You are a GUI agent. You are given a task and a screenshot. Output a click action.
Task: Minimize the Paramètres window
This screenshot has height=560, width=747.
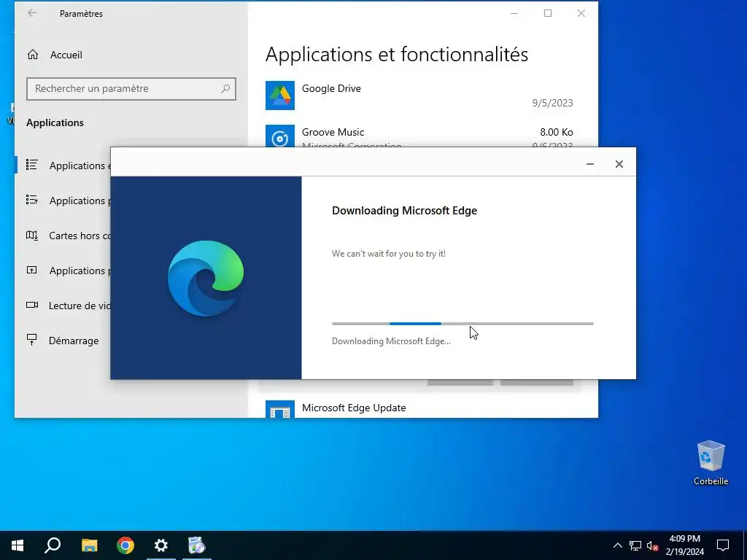[514, 13]
